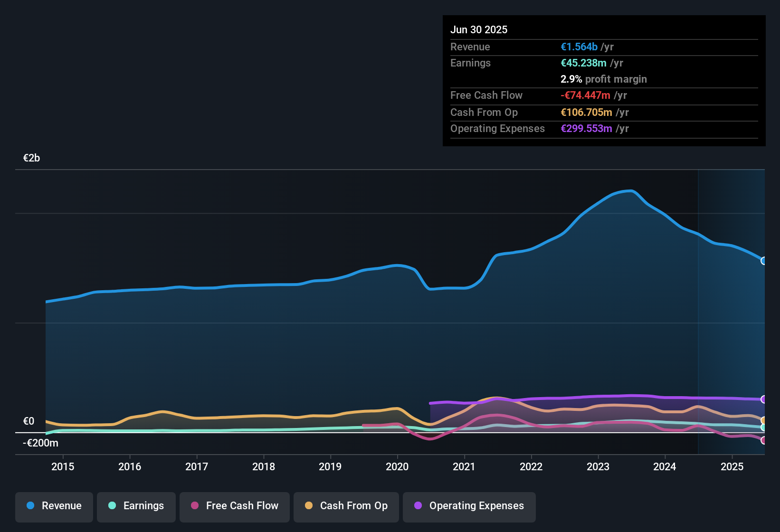Screen dimensions: 780x532
Task: Click the Free Cash Flow label in tooltip
Action: pos(486,95)
